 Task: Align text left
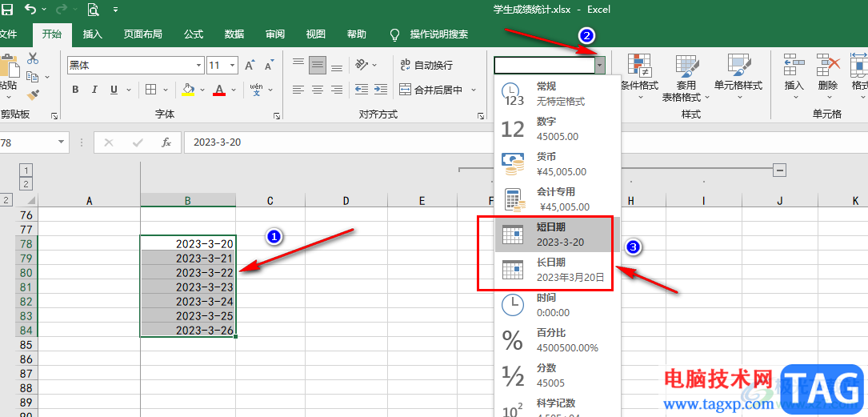(x=298, y=89)
